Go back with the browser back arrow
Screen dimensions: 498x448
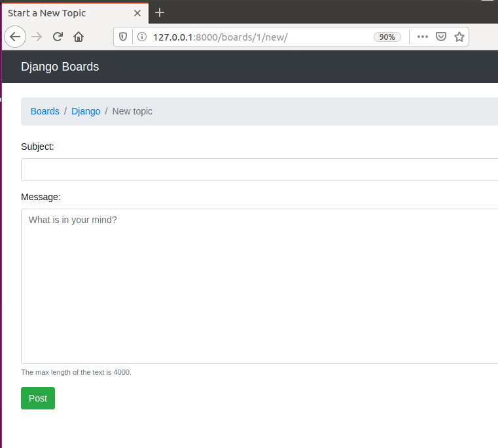[15, 37]
